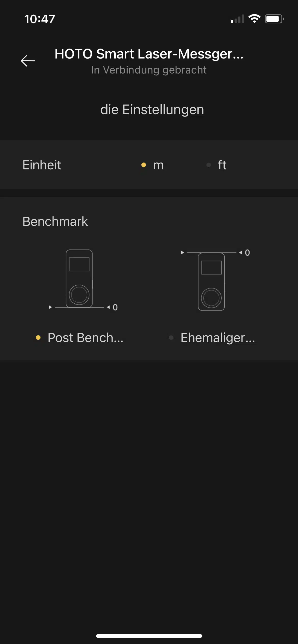The width and height of the screenshot is (298, 644).
Task: Tap the Wi-Fi status icon
Action: 254,19
